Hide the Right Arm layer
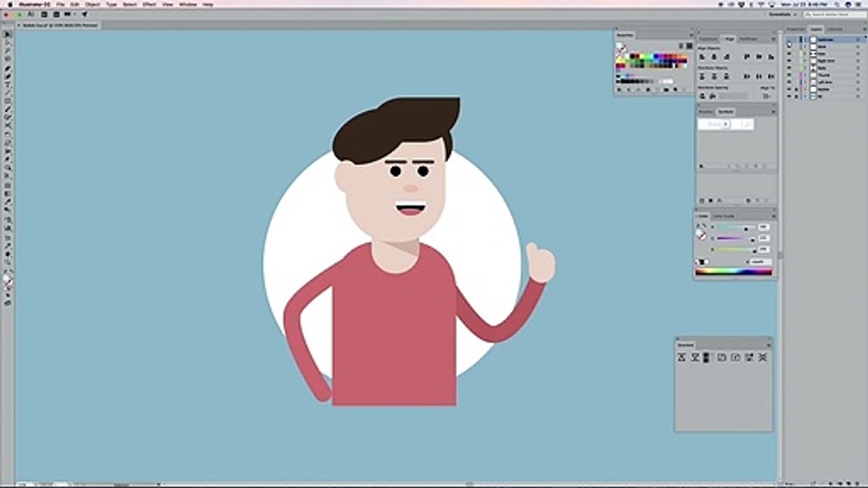 pyautogui.click(x=789, y=61)
